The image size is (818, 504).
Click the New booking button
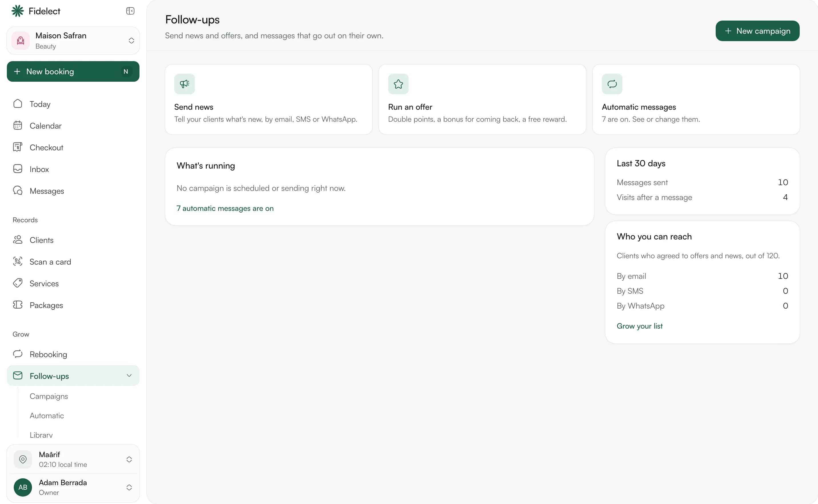(x=73, y=71)
